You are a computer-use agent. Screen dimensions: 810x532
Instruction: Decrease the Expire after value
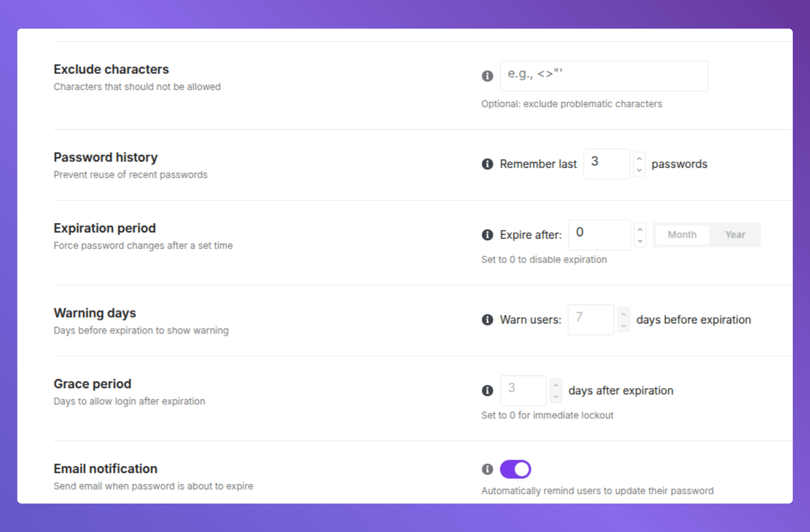click(640, 240)
